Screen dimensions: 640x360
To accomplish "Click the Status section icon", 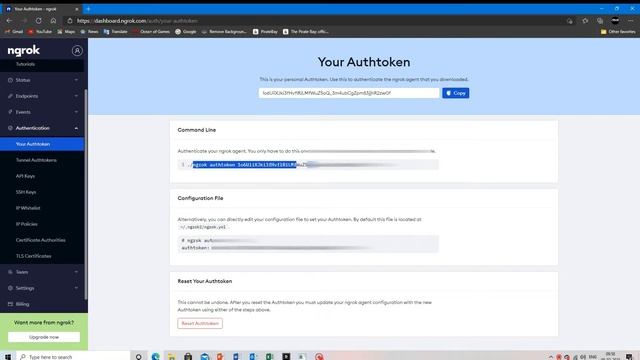I will [10, 80].
